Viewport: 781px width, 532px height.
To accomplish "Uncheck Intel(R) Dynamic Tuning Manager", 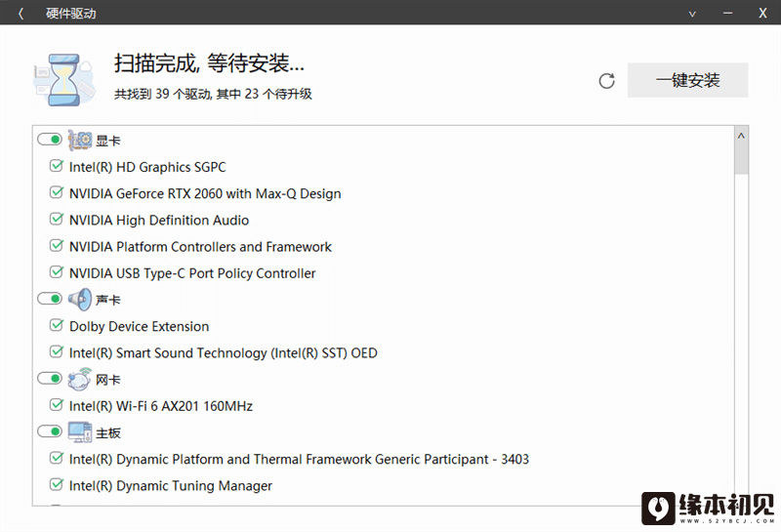I will 57,484.
